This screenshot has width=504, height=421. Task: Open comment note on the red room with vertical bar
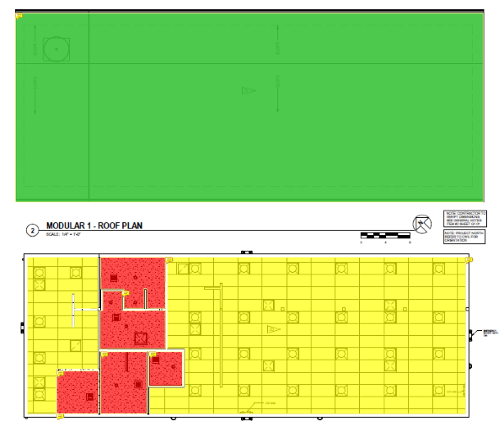click(105, 354)
